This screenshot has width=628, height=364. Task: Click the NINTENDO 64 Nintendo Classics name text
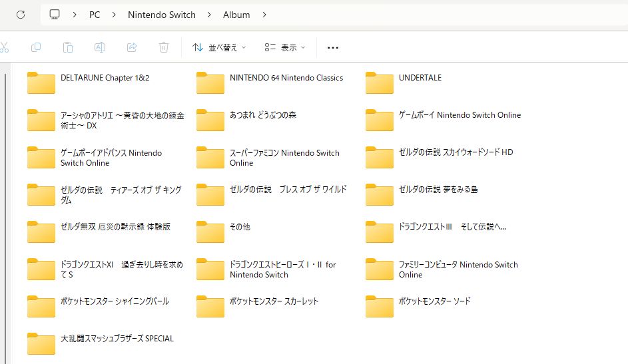pyautogui.click(x=286, y=78)
